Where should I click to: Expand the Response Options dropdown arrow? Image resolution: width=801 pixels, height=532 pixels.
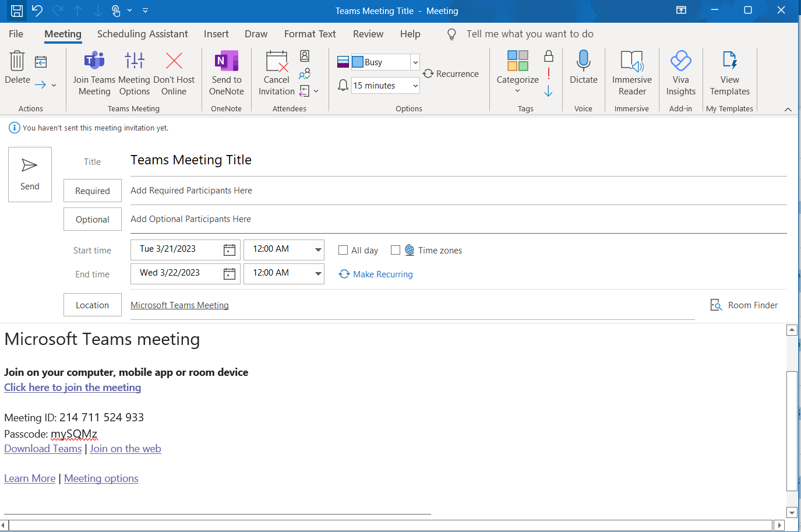tap(316, 91)
